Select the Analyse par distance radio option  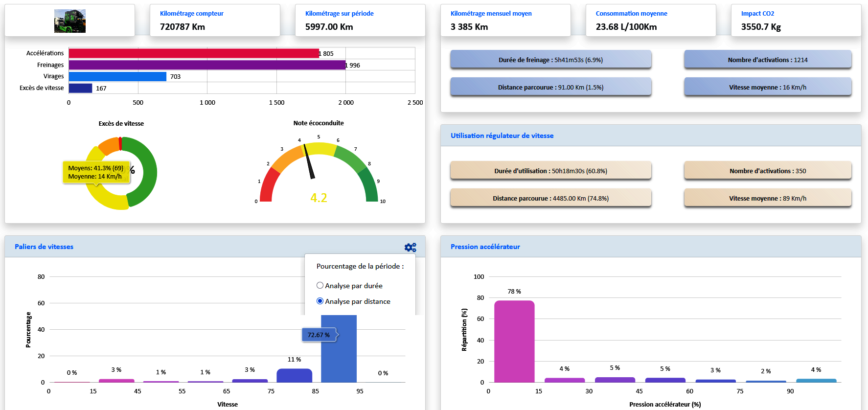click(x=320, y=301)
